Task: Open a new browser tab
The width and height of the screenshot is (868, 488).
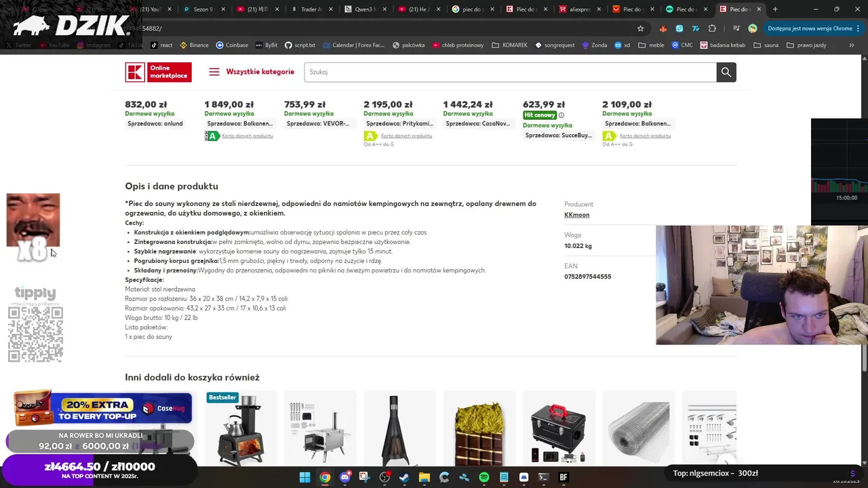Action: [775, 9]
